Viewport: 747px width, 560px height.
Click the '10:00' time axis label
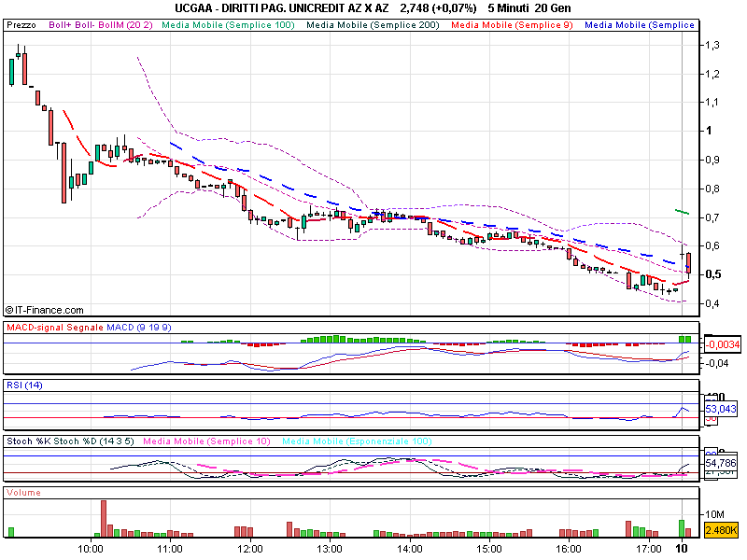(x=91, y=549)
